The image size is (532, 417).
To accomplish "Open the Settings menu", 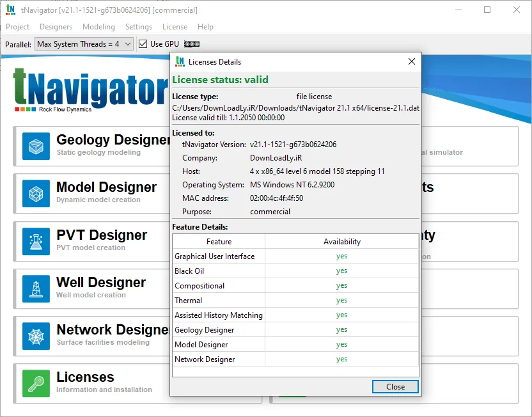I will click(x=139, y=27).
